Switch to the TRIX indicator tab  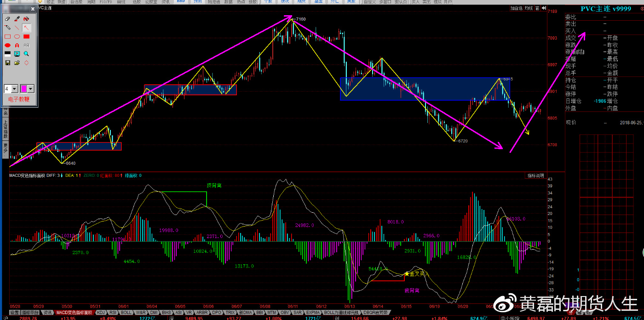(230, 313)
